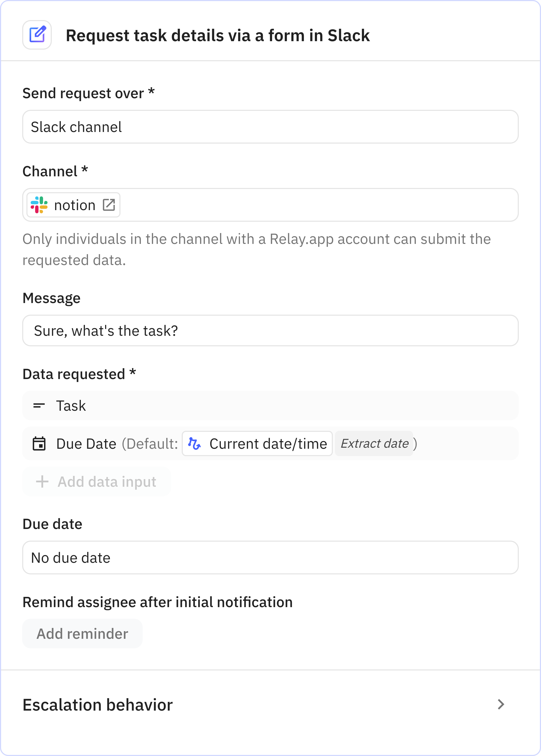
Task: Click the text lines icon beside Task
Action: [39, 405]
